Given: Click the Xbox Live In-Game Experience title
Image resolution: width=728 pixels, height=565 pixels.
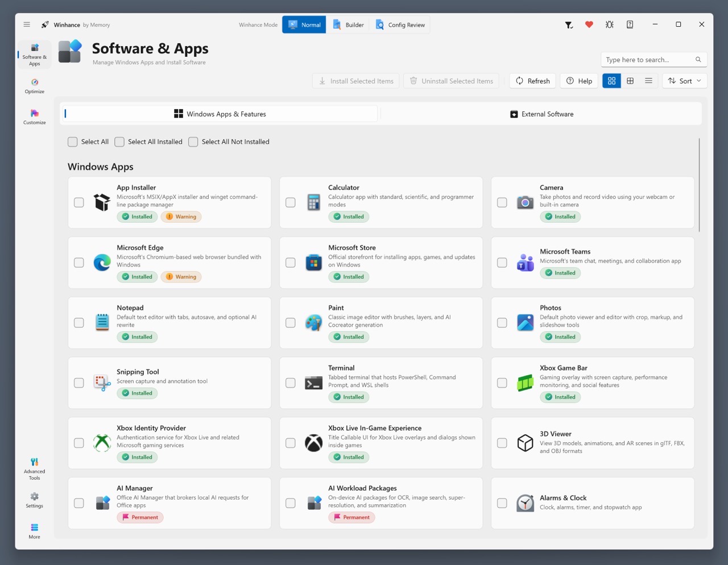Looking at the screenshot, I should point(375,428).
